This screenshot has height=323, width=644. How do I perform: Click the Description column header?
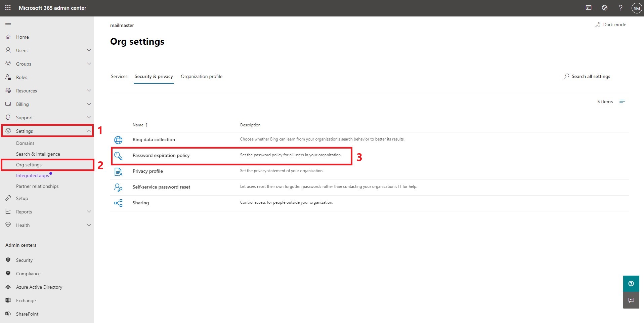[250, 125]
